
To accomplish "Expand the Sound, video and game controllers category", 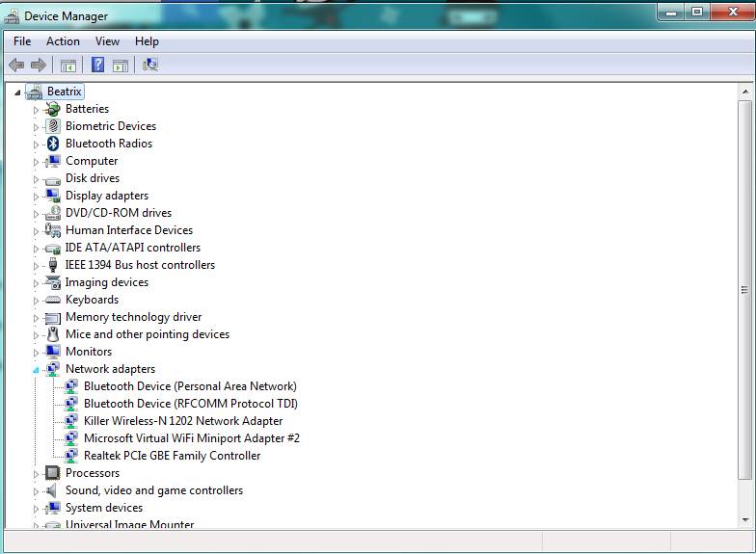I will pos(36,491).
